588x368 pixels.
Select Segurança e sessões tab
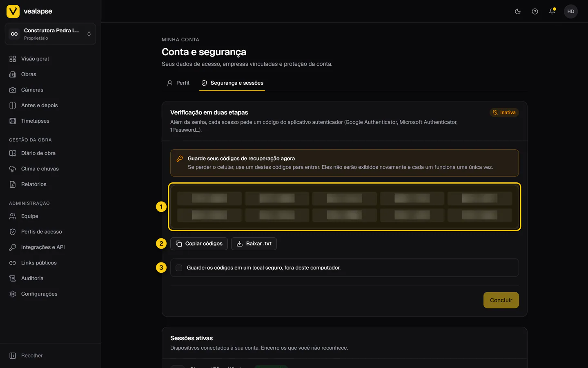click(x=232, y=83)
